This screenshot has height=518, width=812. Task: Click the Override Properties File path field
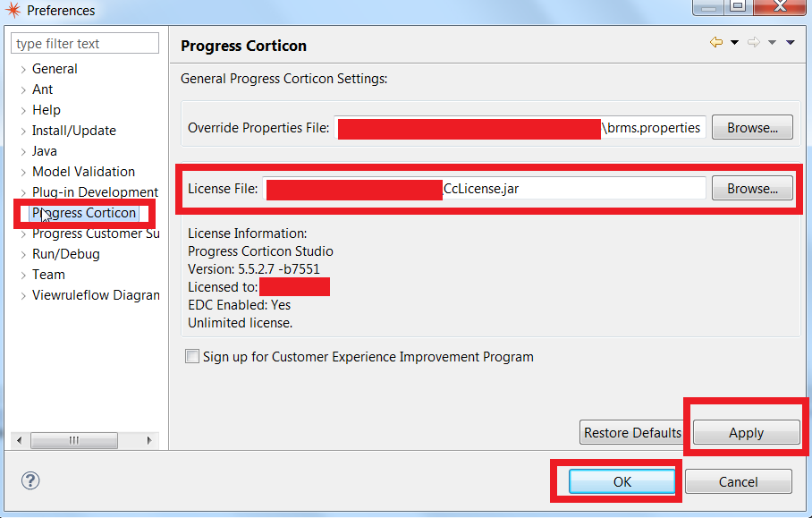(x=520, y=127)
